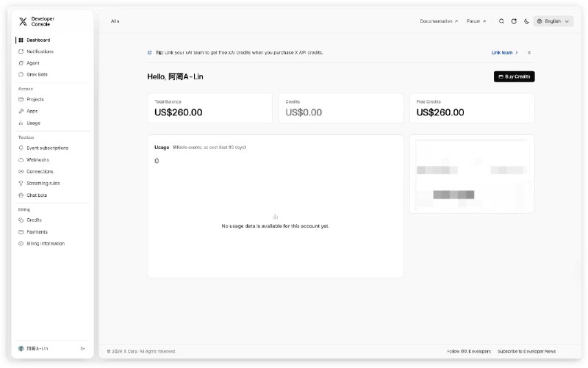Click the tip lightbulb icon in banner

pyautogui.click(x=150, y=53)
